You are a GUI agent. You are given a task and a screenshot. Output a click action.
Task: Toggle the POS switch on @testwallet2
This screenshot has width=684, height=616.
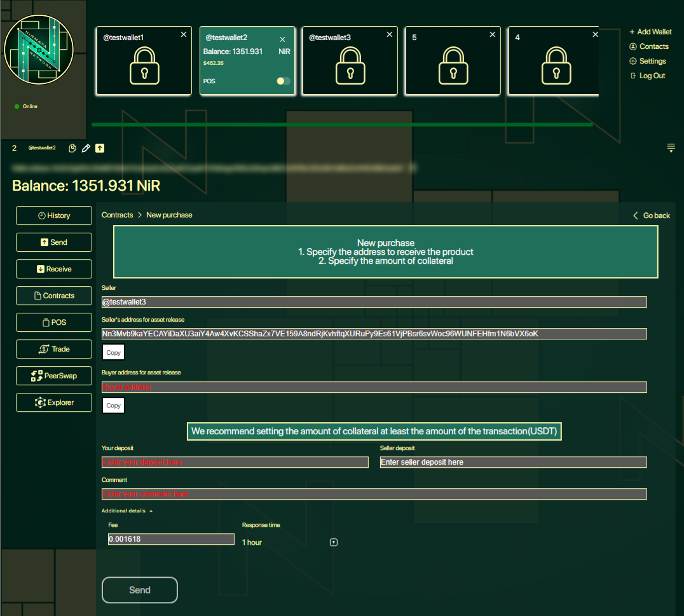pyautogui.click(x=283, y=81)
